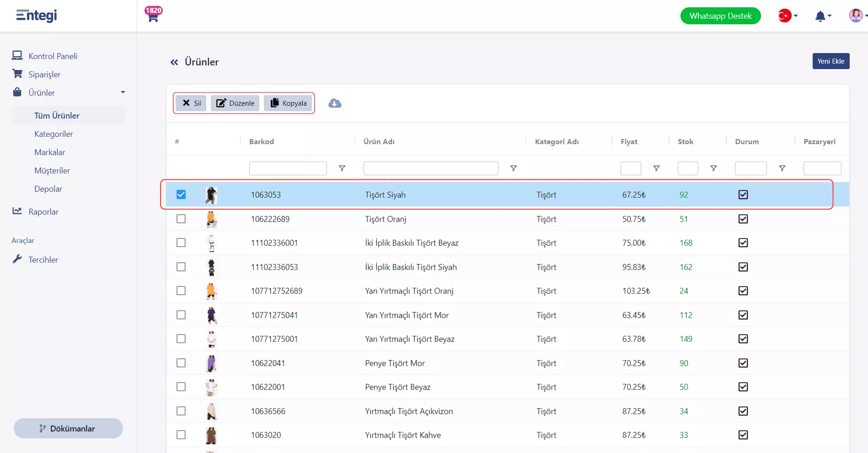Image resolution: width=868 pixels, height=453 pixels.
Task: Open the Barkod filter funnel icon
Action: pyautogui.click(x=342, y=168)
